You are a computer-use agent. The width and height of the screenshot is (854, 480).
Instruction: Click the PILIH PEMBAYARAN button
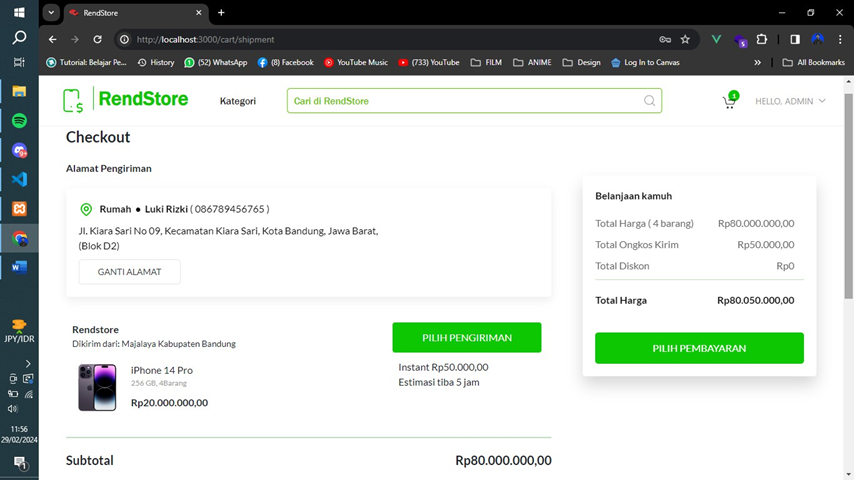pyautogui.click(x=699, y=348)
